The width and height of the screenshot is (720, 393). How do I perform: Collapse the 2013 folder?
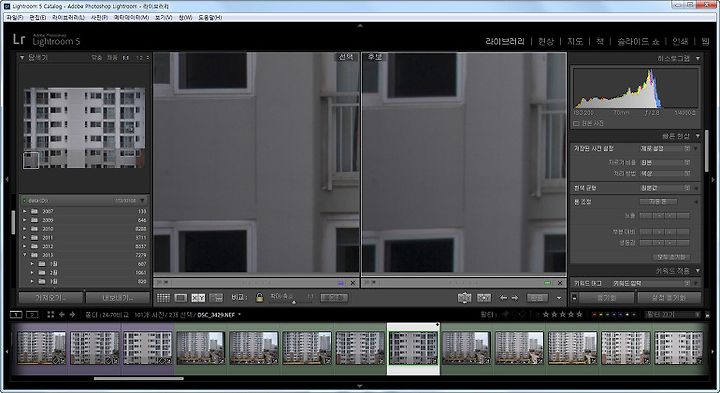pyautogui.click(x=25, y=255)
